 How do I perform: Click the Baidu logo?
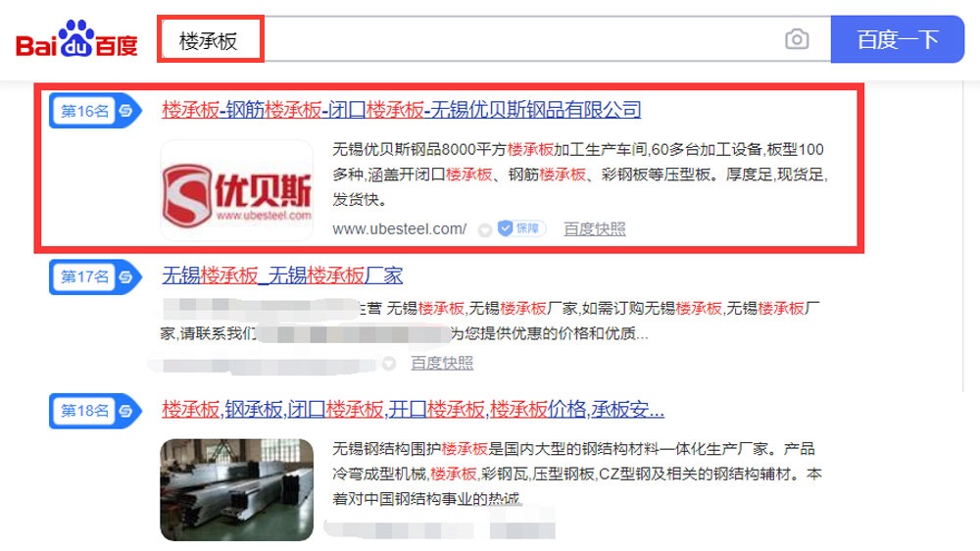point(76,39)
